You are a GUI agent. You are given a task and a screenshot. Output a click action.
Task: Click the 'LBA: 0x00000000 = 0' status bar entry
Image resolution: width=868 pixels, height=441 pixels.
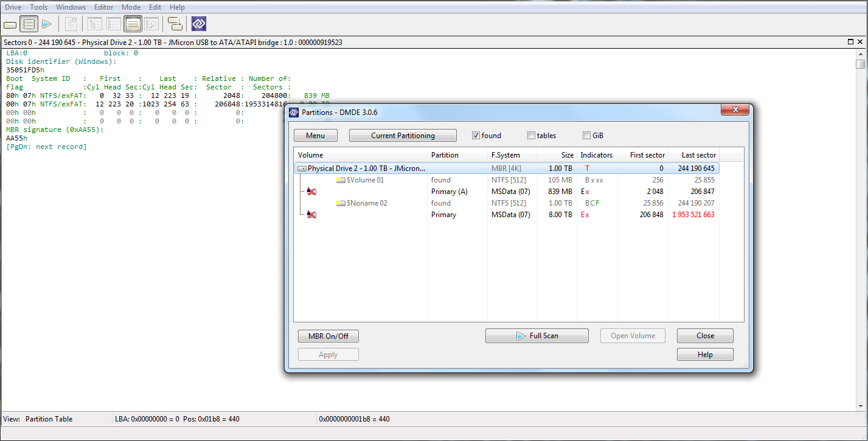tap(147, 418)
